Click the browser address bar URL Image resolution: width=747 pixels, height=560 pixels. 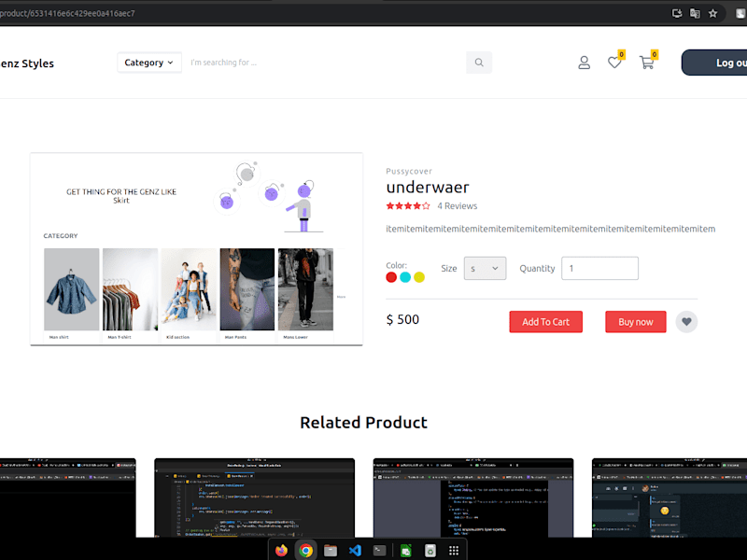(67, 13)
